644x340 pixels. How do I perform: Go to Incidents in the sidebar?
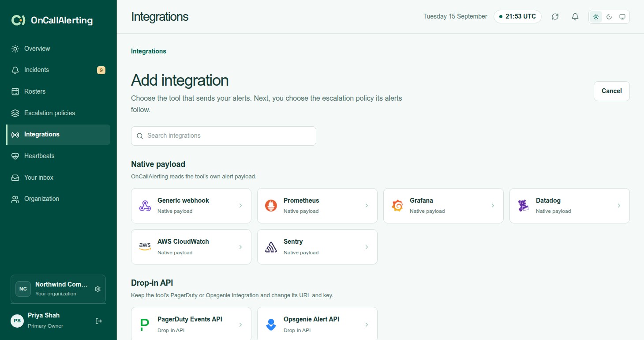pos(58,70)
